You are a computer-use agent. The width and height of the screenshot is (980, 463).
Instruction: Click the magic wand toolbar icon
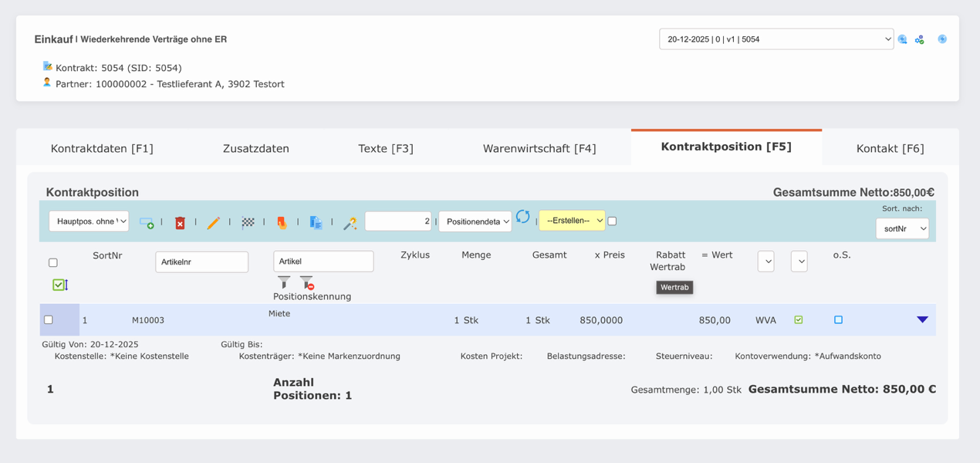coord(349,221)
